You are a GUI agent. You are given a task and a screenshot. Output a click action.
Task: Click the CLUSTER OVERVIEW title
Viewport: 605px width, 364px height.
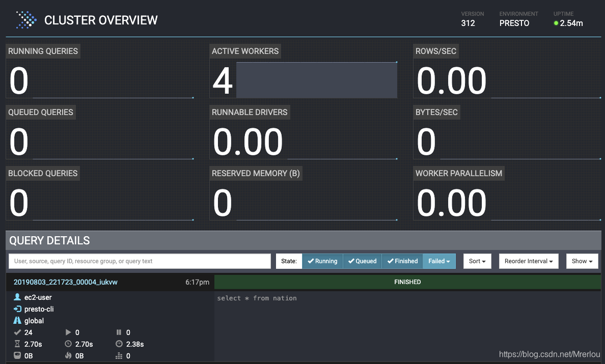point(101,20)
